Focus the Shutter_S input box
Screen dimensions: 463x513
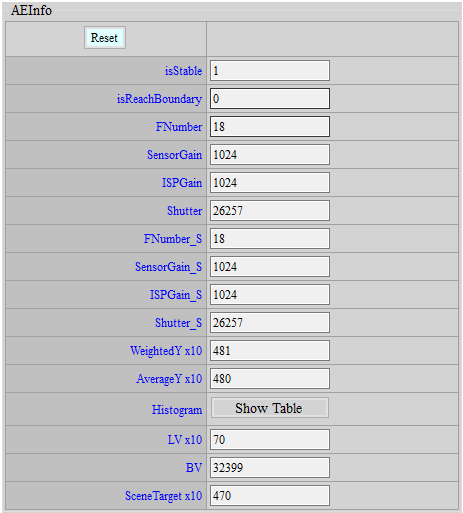click(x=270, y=323)
